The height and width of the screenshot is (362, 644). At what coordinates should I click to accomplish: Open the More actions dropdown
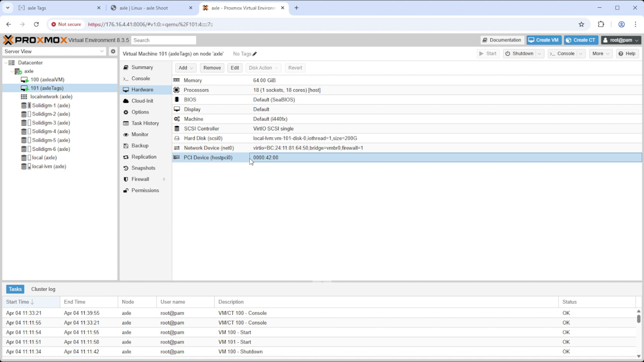click(x=600, y=54)
